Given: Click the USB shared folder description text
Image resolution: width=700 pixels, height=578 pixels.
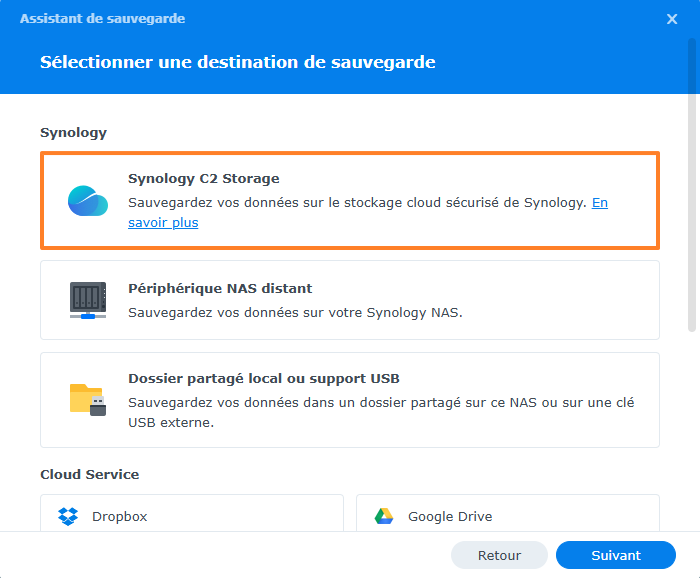Looking at the screenshot, I should point(380,412).
